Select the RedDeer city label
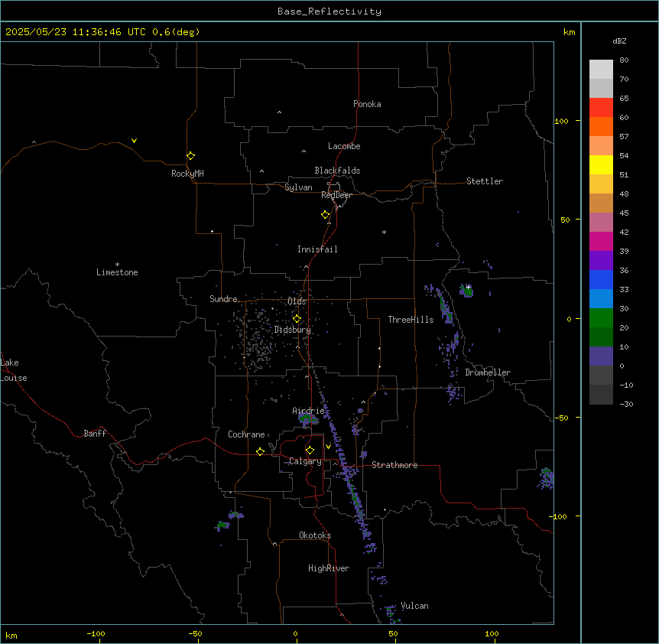The width and height of the screenshot is (659, 644). [336, 195]
